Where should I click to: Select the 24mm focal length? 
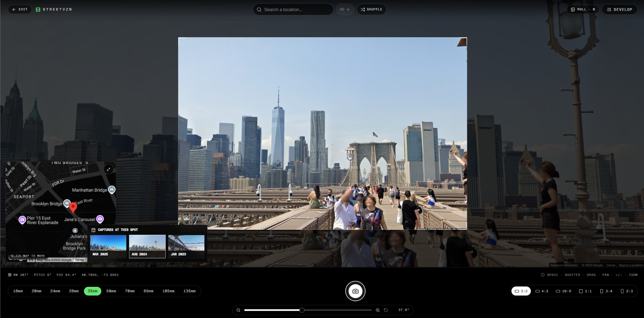click(x=55, y=291)
